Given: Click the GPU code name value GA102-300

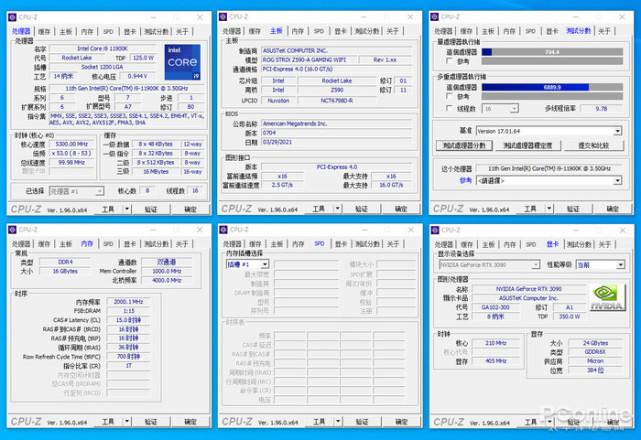Looking at the screenshot, I should click(x=495, y=307).
